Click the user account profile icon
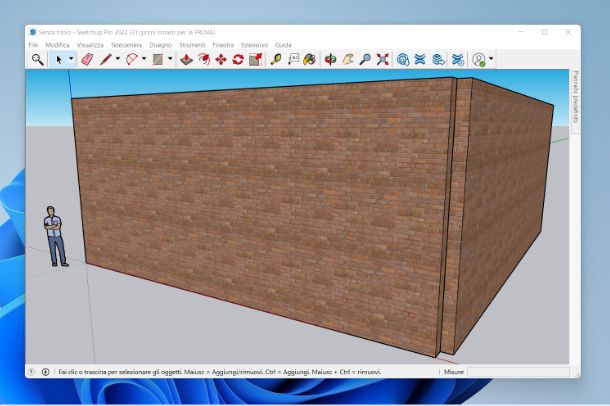Image resolution: width=610 pixels, height=406 pixels. 479,60
